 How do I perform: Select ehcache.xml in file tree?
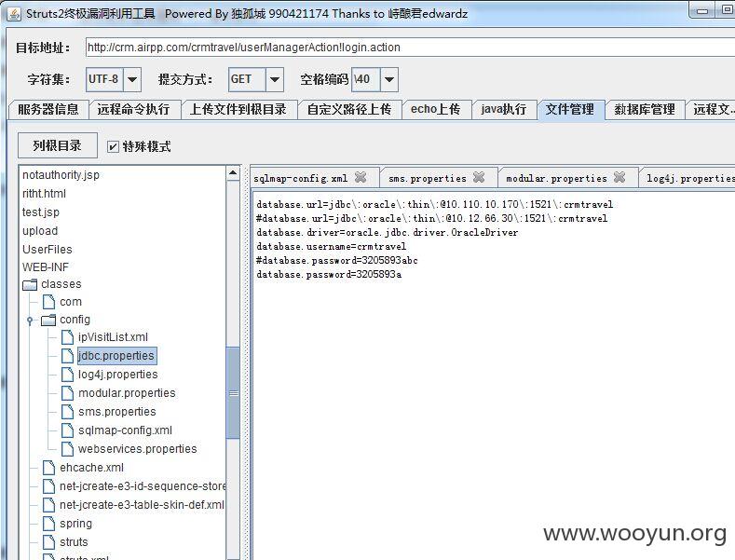[x=92, y=468]
